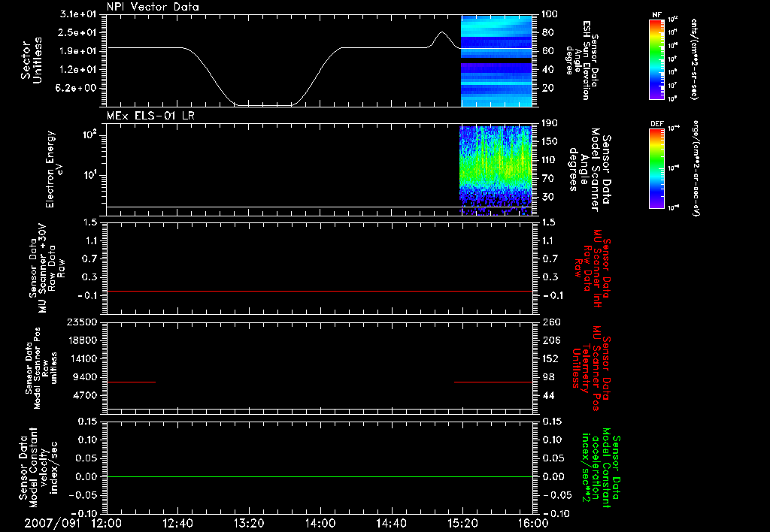Click the 14:00 time axis label
Image resolution: width=770 pixels, height=532 pixels.
320,524
